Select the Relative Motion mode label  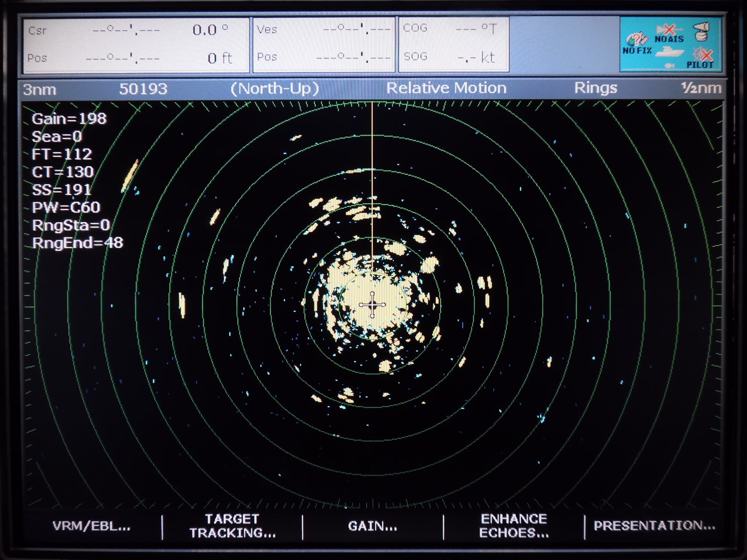click(446, 88)
